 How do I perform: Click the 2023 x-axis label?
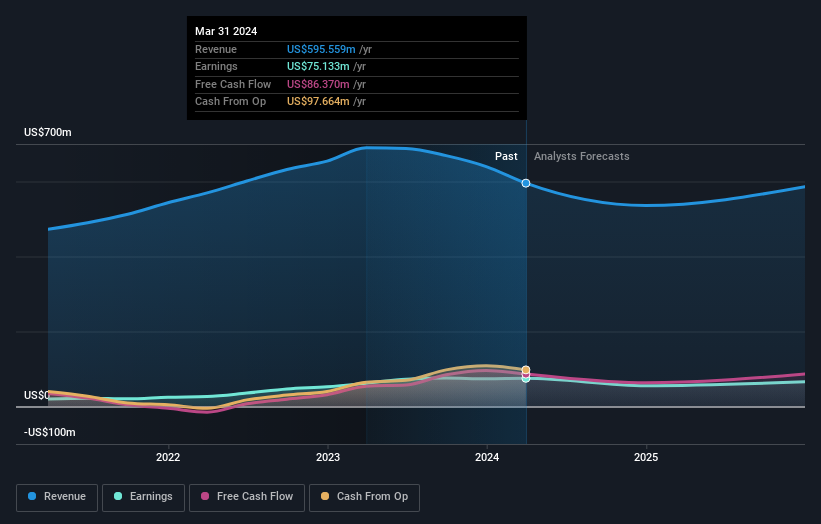[328, 457]
